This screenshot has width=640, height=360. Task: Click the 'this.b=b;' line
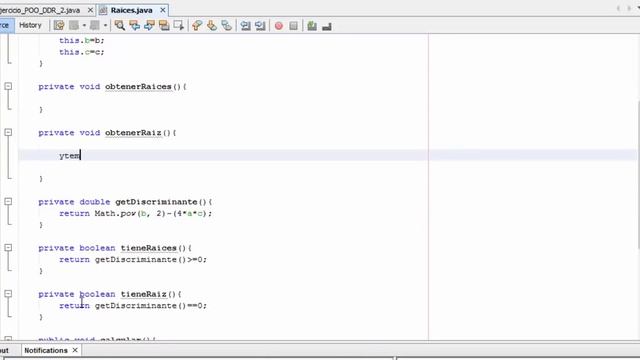(82, 40)
